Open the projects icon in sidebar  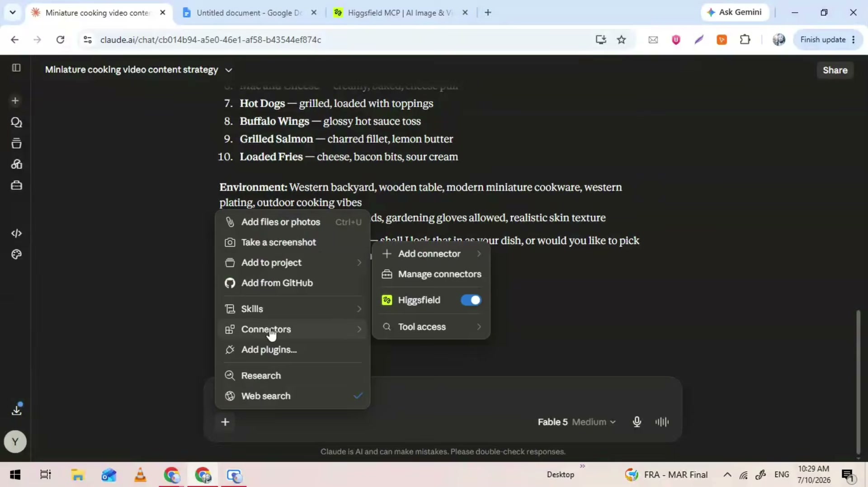[16, 143]
